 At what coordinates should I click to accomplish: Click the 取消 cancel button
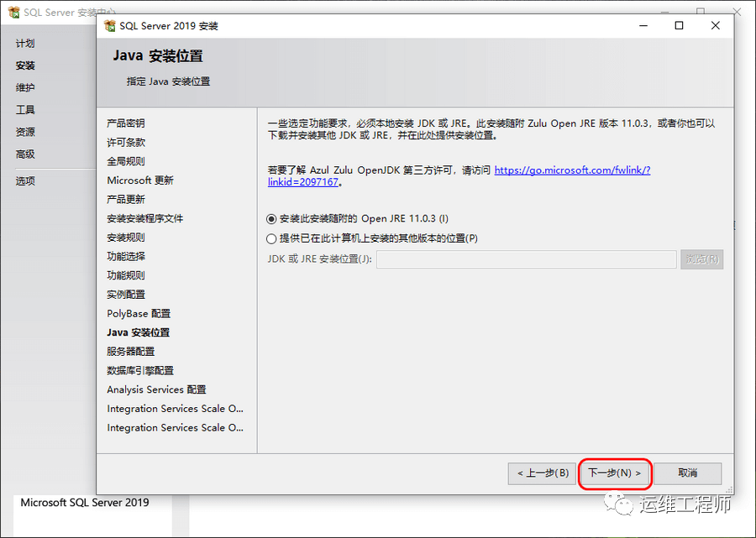click(687, 473)
